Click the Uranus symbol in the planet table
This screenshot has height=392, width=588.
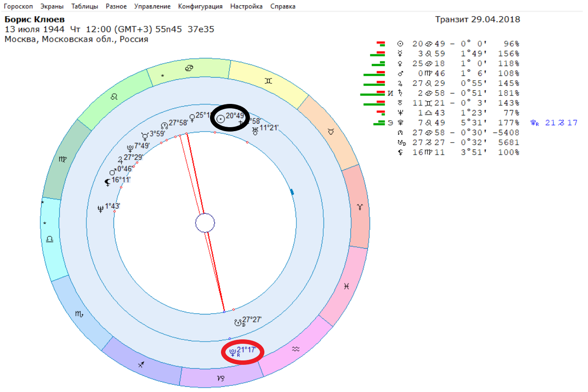[400, 103]
